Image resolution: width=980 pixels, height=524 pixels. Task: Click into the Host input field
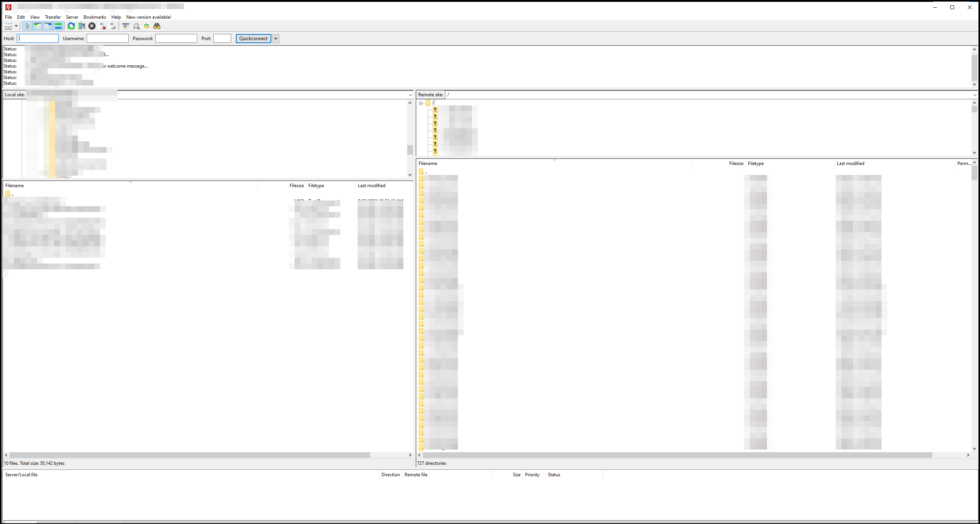38,39
